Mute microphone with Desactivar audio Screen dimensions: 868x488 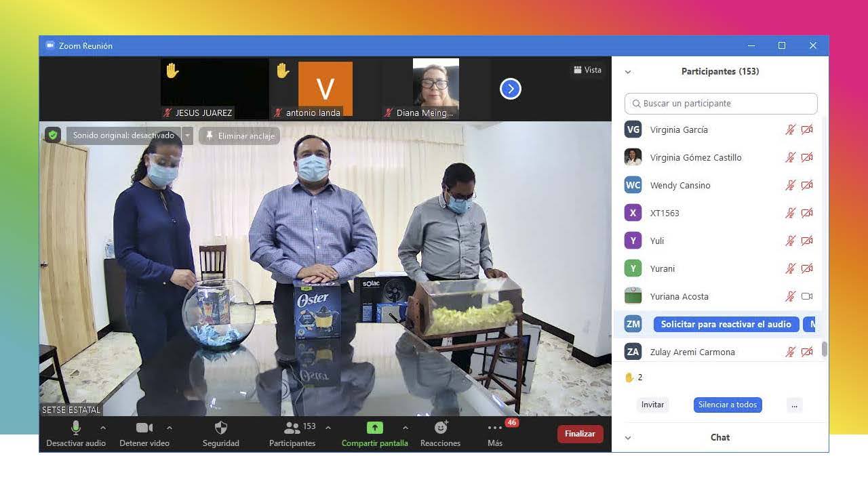76,428
